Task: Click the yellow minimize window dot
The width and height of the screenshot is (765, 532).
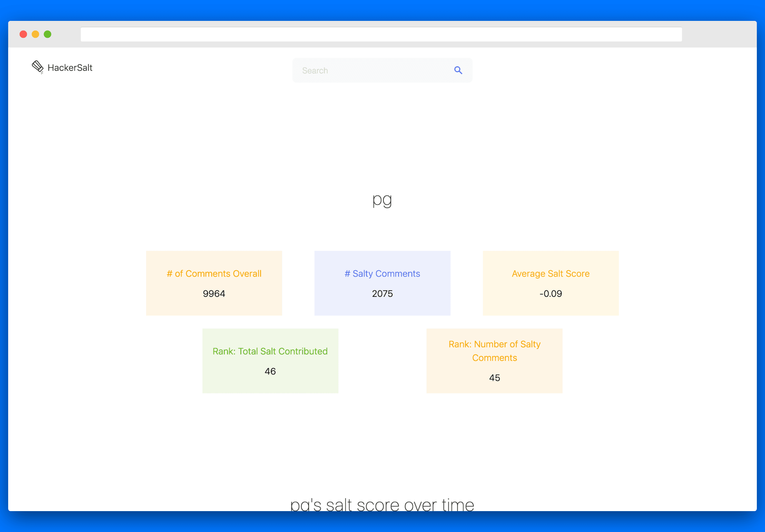Action: (35, 34)
